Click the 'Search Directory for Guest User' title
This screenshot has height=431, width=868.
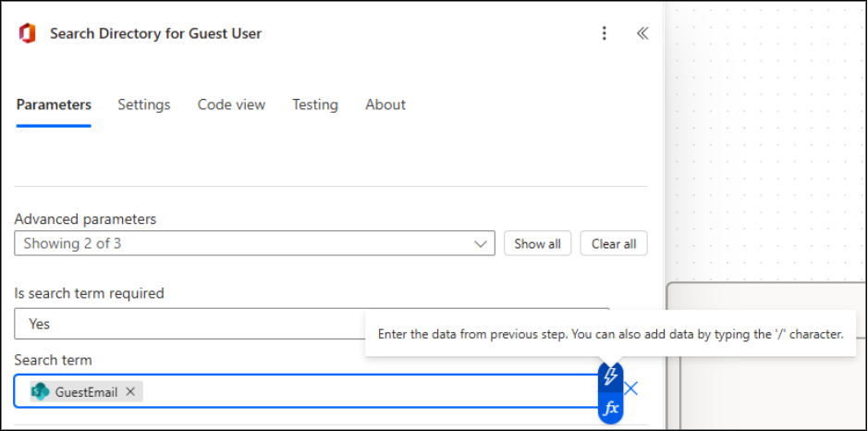pyautogui.click(x=155, y=33)
